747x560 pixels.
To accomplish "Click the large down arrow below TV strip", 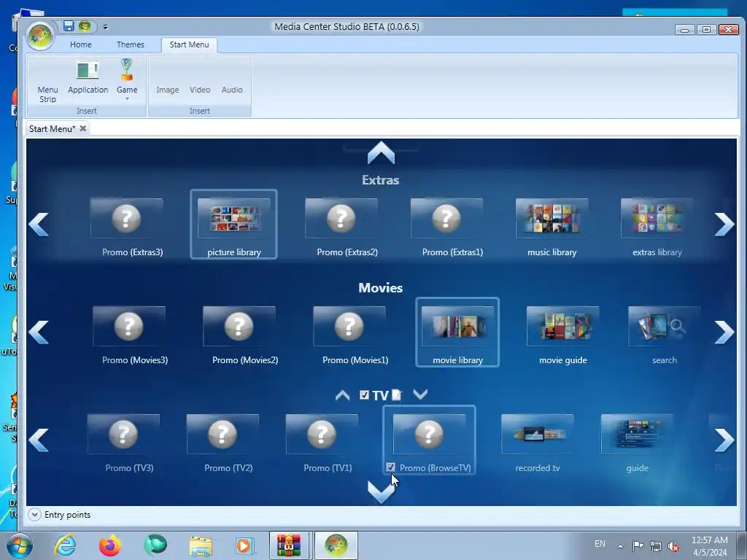I will click(381, 492).
